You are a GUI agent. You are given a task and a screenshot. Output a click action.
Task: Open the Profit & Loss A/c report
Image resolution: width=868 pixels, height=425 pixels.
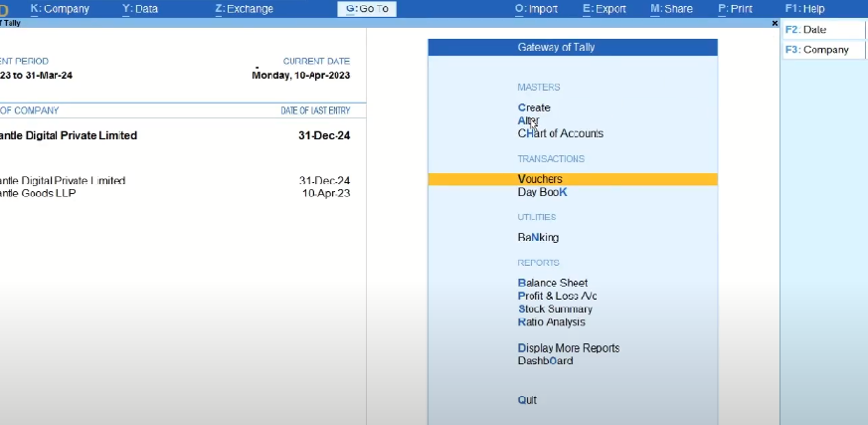pyautogui.click(x=558, y=296)
